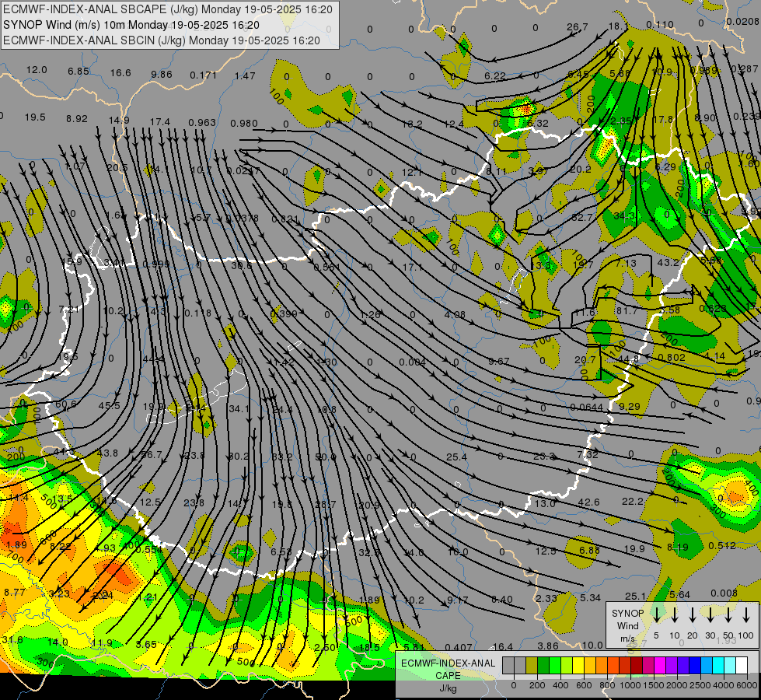This screenshot has width=761, height=700.
Task: Click the 'SYNOP Wind m/s' legend label
Action: [627, 625]
